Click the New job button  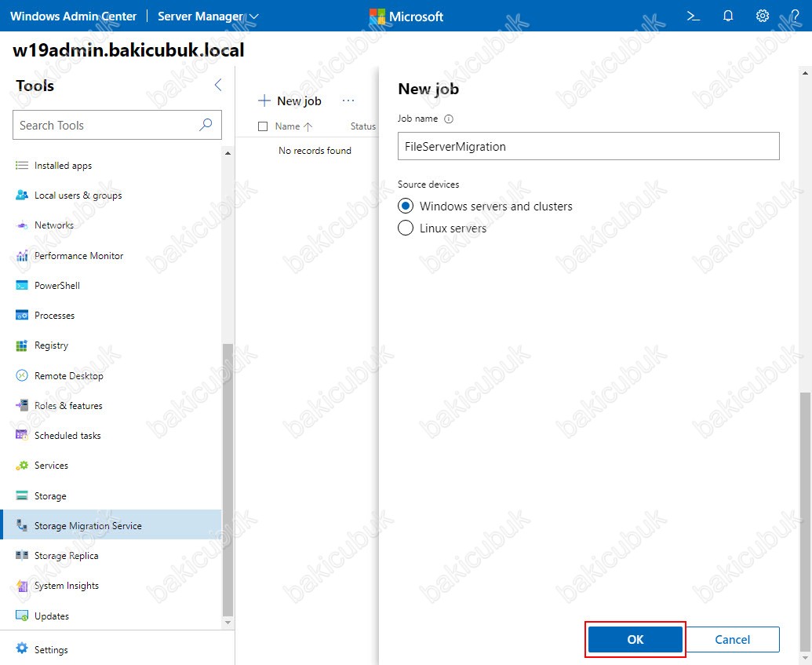point(290,100)
